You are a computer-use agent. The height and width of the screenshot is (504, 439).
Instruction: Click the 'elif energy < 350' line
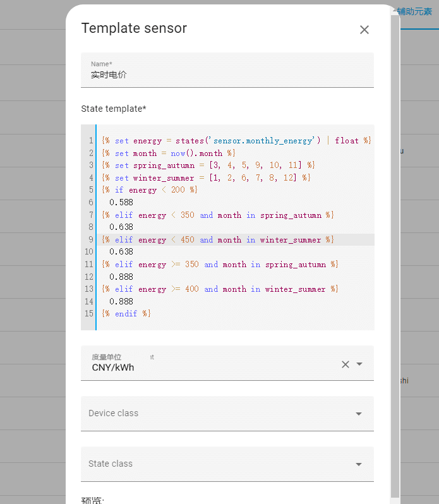click(217, 215)
